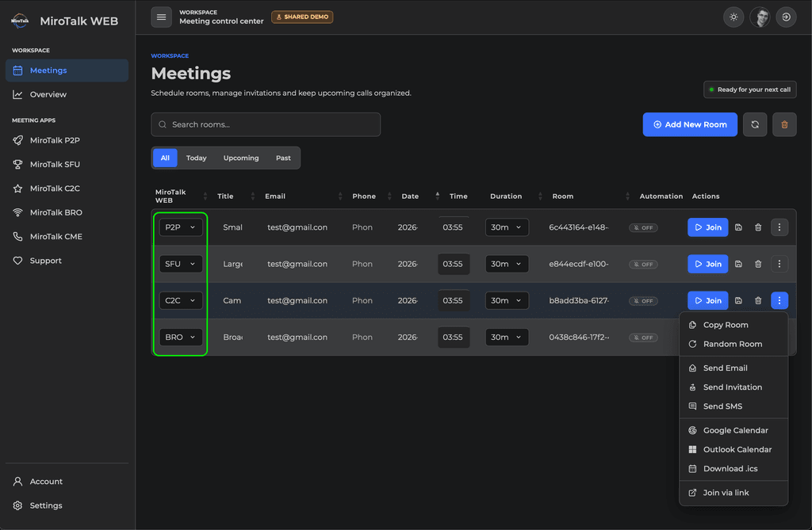Open the user avatar profile

click(760, 17)
